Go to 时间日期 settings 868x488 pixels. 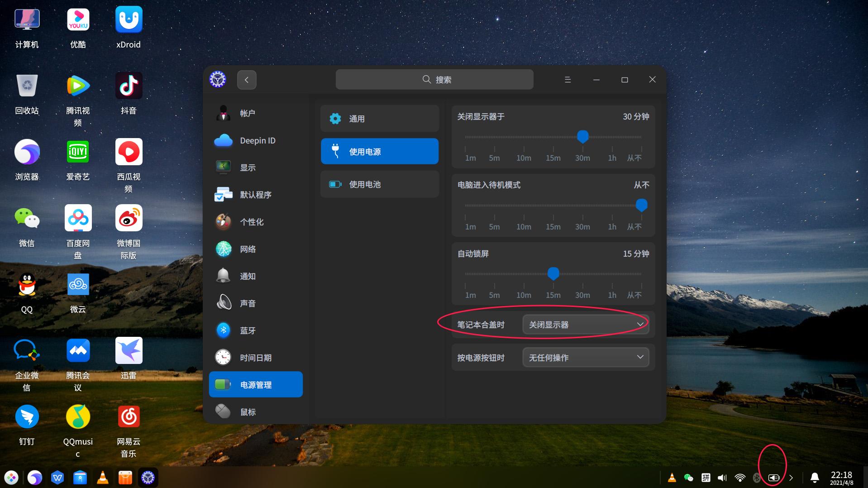pyautogui.click(x=256, y=358)
